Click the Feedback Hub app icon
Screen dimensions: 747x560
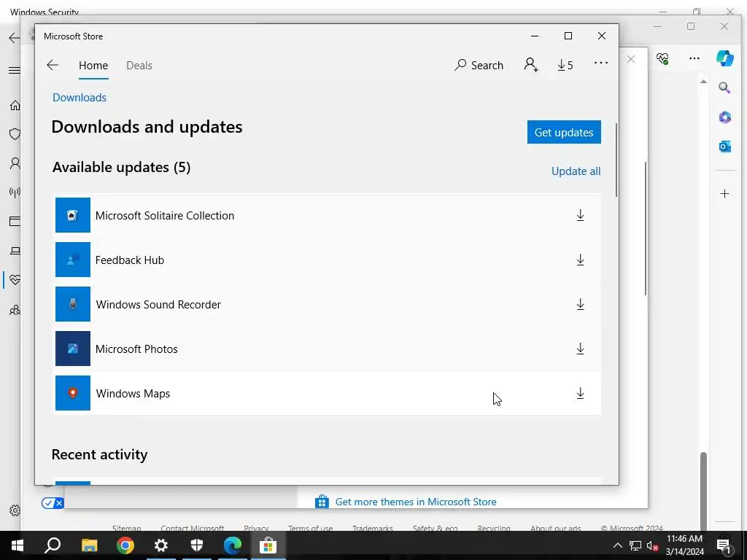click(x=72, y=260)
